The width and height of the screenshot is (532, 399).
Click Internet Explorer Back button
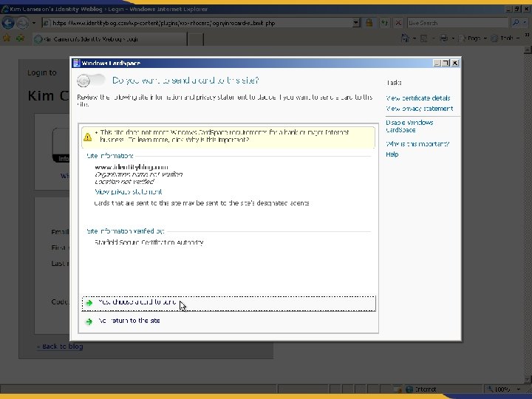point(8,23)
